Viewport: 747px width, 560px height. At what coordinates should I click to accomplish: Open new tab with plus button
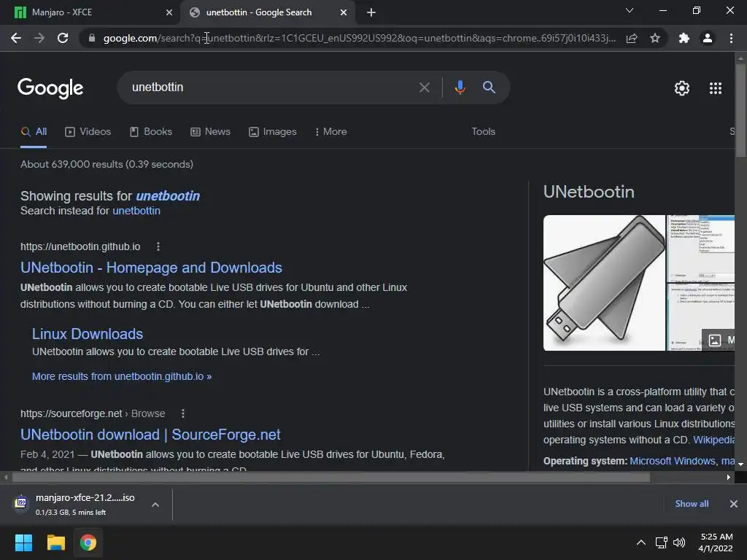pos(371,12)
